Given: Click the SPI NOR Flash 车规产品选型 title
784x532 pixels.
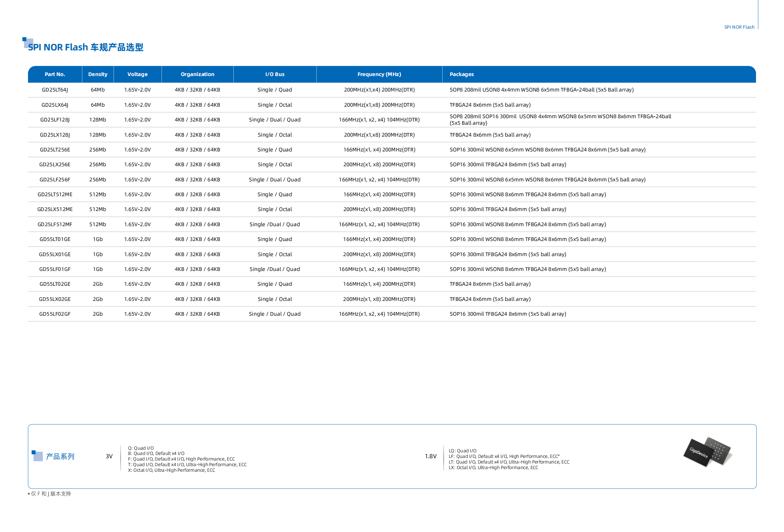Looking at the screenshot, I should pos(86,47).
